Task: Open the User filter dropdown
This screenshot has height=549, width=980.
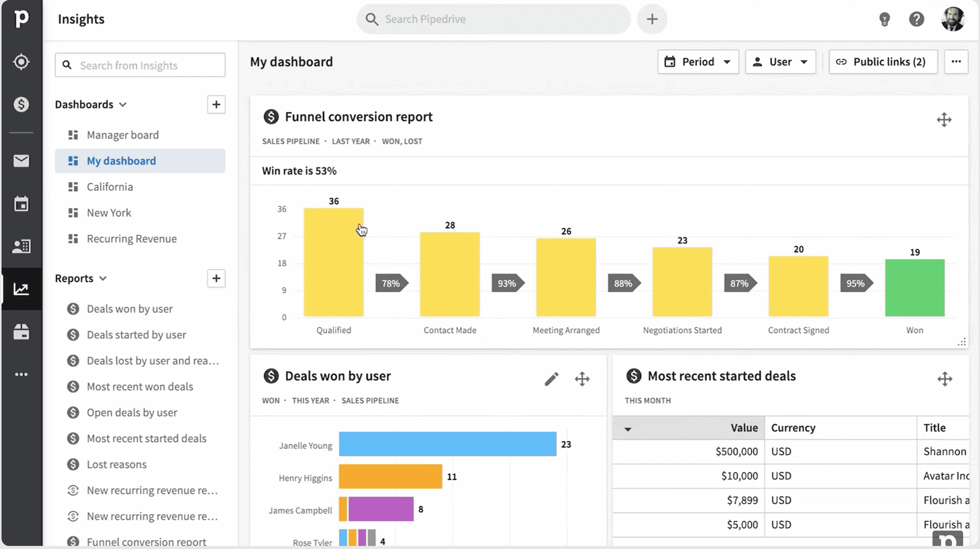Action: pyautogui.click(x=780, y=61)
